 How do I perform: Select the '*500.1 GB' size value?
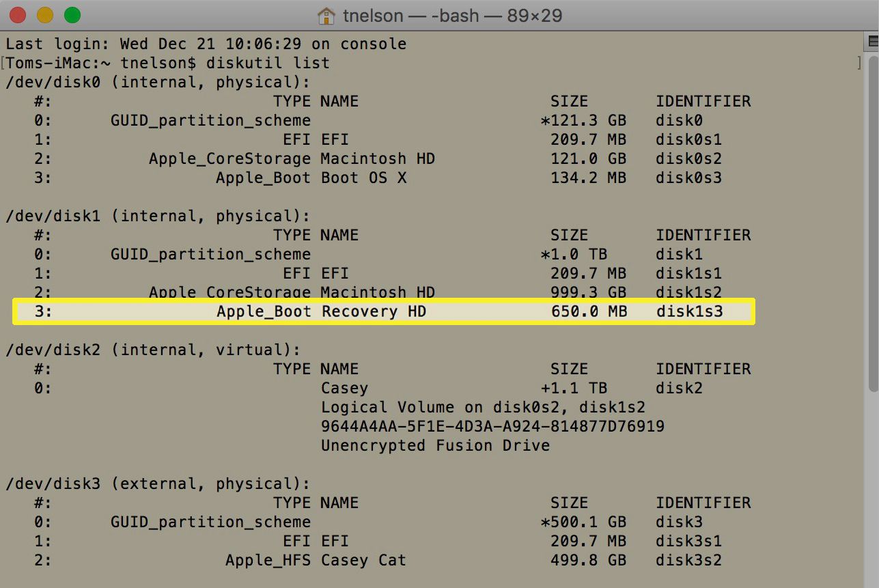583,522
